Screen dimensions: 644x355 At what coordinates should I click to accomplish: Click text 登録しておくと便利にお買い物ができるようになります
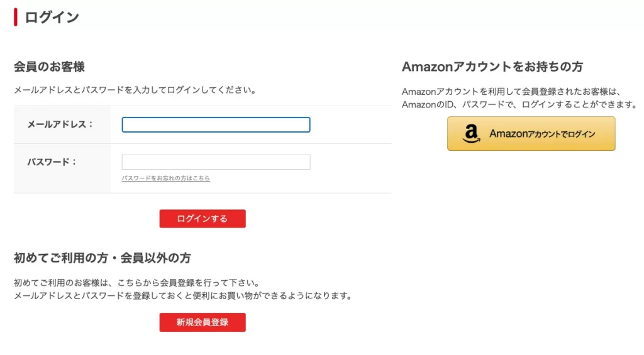238,295
